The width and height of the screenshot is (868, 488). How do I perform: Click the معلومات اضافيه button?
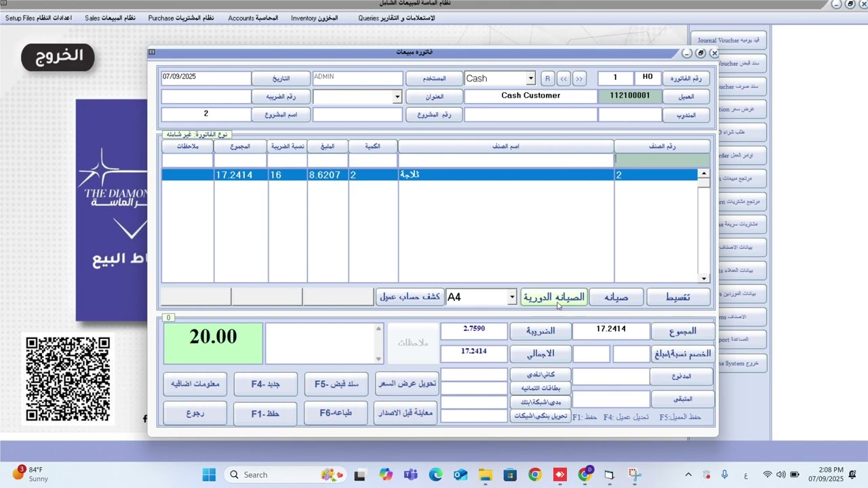pos(195,384)
